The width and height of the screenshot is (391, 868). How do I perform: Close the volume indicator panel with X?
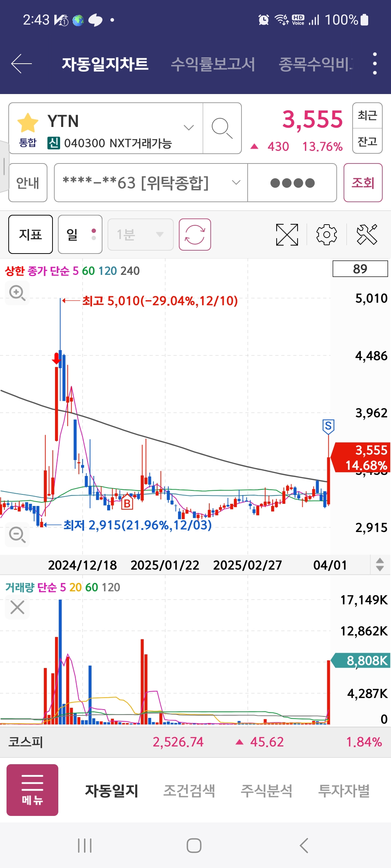(17, 607)
